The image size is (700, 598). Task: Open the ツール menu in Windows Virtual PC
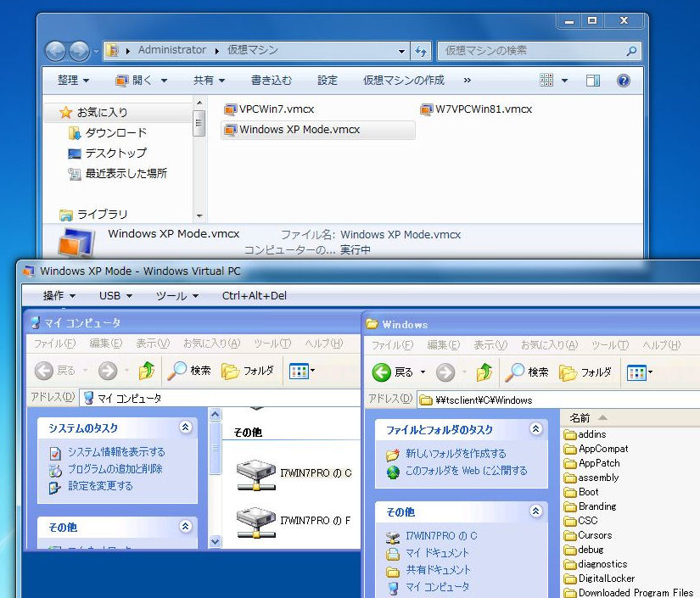click(x=176, y=296)
